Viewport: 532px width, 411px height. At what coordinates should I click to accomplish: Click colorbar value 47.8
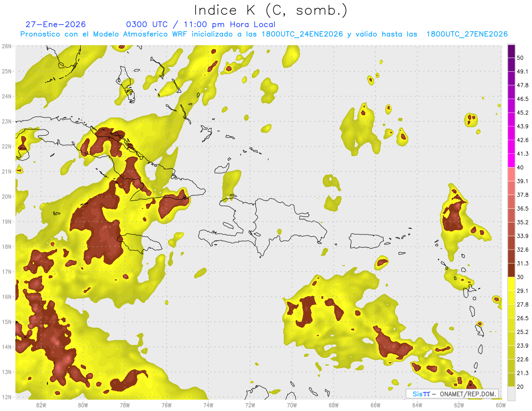(523, 85)
